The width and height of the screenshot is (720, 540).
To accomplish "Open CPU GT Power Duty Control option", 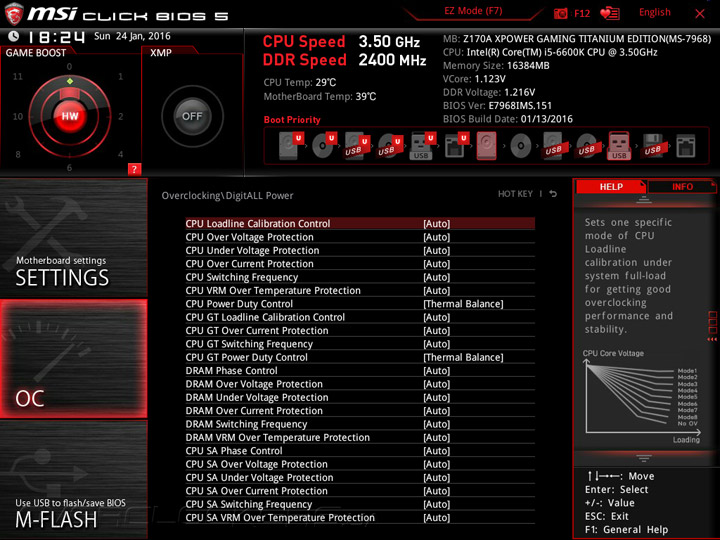I will (360, 357).
